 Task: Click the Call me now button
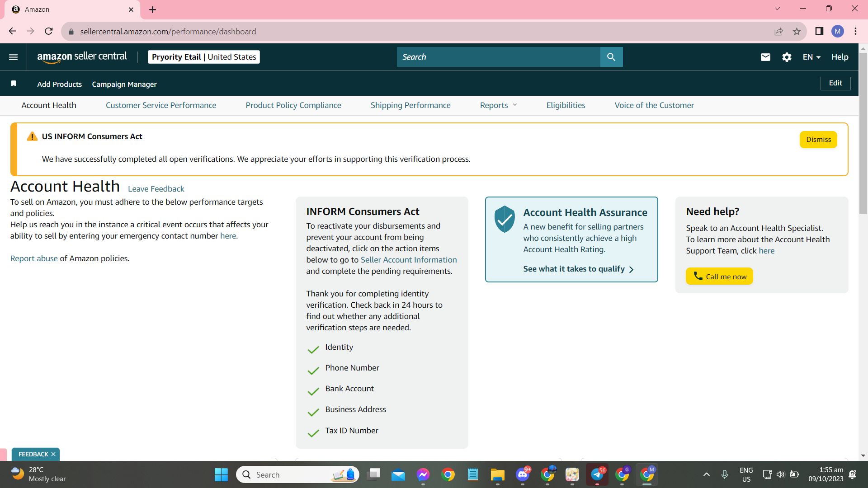point(719,277)
